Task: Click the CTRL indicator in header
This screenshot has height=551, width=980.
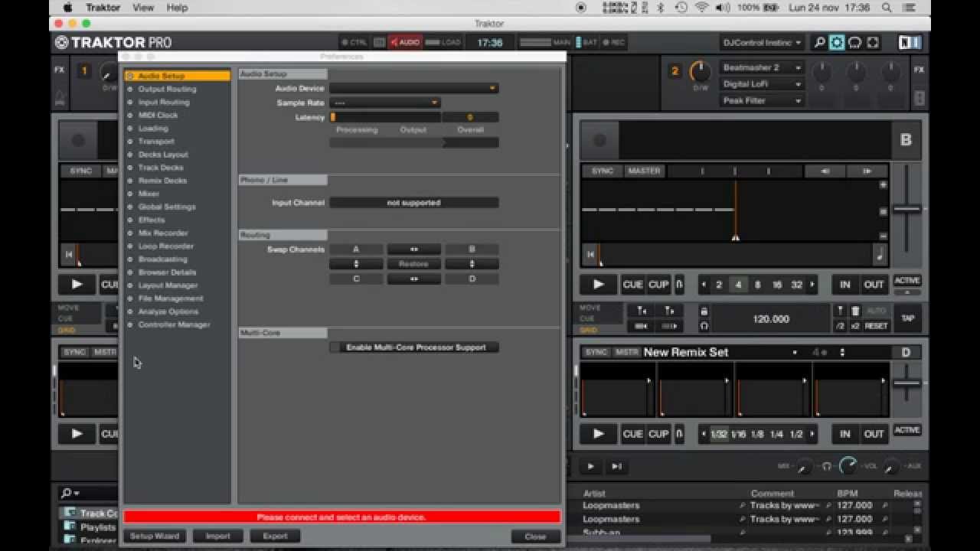Action: (x=354, y=43)
